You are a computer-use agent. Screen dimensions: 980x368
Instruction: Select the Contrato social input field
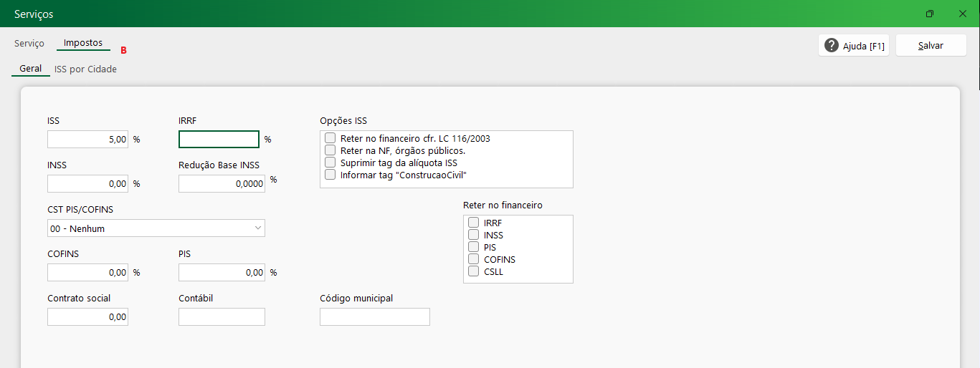(87, 317)
